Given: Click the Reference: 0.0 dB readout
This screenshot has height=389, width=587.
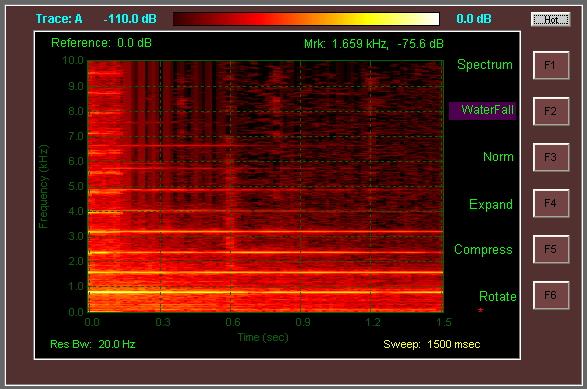Looking at the screenshot, I should point(101,43).
